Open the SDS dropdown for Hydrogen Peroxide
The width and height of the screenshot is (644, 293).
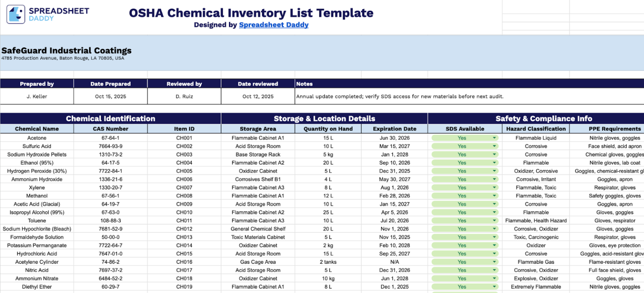pos(494,171)
